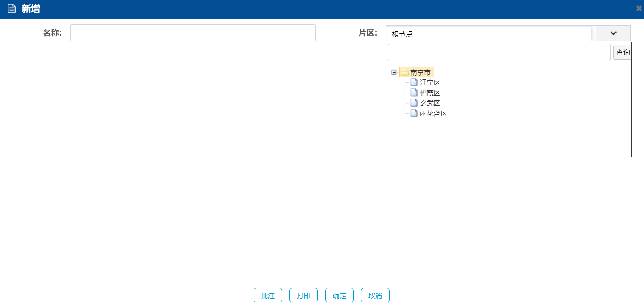This screenshot has width=644, height=307.
Task: Close the 新增 dialog with the X
Action: coord(639,8)
